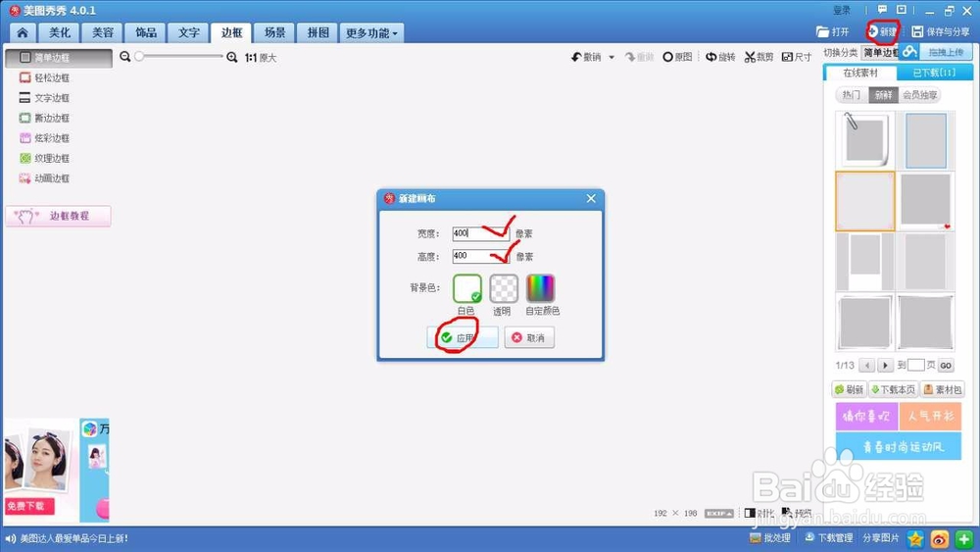
Task: Select 透明 transparent background swatch
Action: click(504, 289)
